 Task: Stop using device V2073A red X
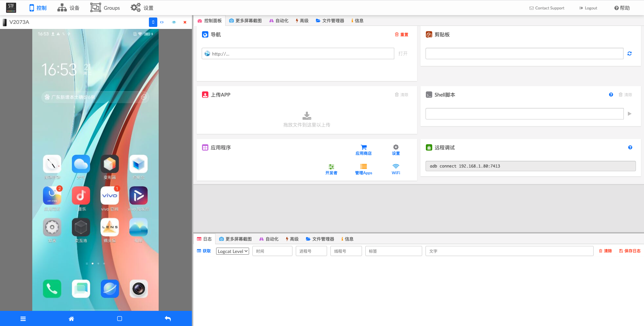point(185,22)
